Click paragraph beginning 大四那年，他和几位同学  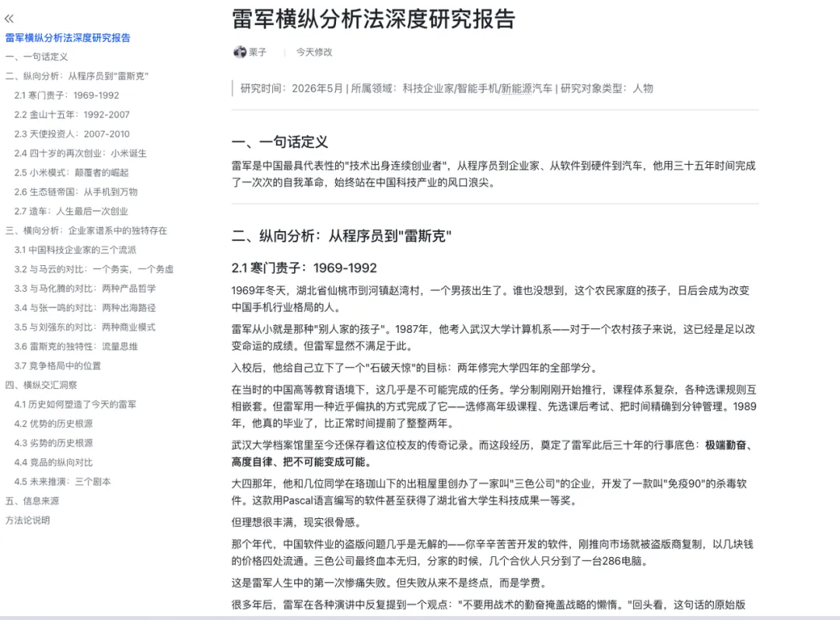tap(489, 492)
